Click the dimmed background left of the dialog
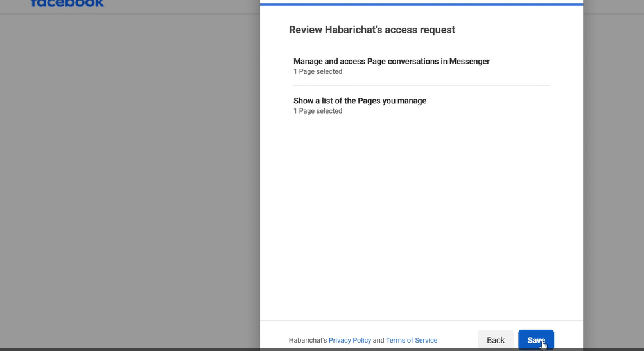The image size is (644, 351). coord(128,180)
